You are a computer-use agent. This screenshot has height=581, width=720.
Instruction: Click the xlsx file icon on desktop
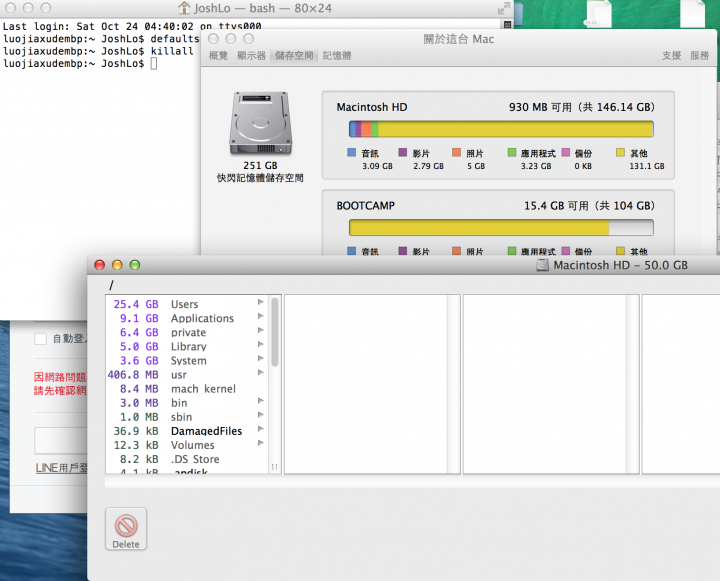click(596, 13)
